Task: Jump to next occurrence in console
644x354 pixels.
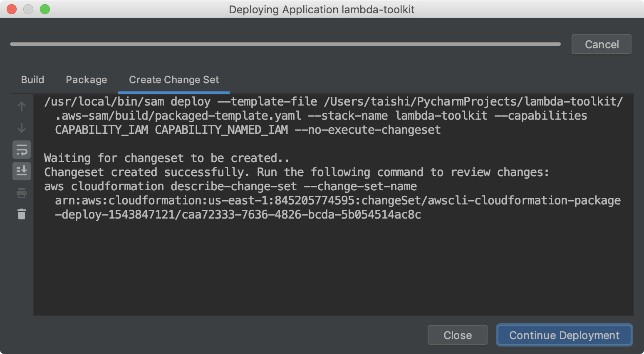Action: pyautogui.click(x=21, y=128)
